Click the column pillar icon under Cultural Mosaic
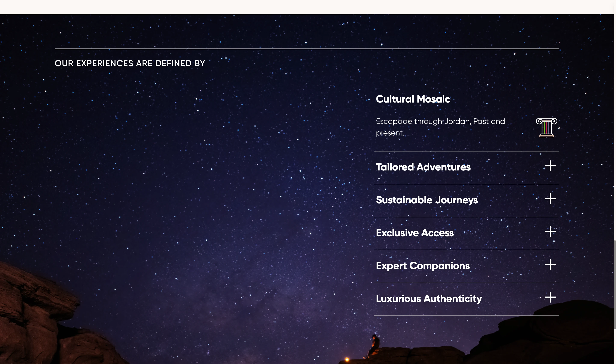This screenshot has height=364, width=616. click(546, 128)
